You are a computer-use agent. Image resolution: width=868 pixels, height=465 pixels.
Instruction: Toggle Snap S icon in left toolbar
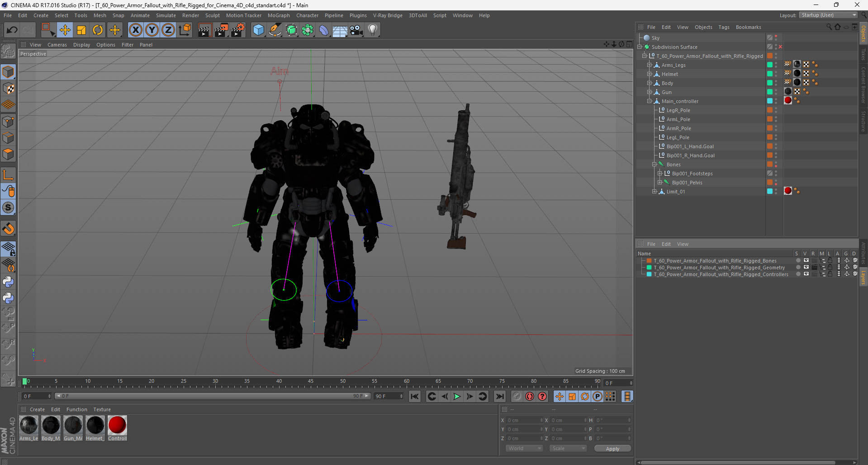[8, 207]
